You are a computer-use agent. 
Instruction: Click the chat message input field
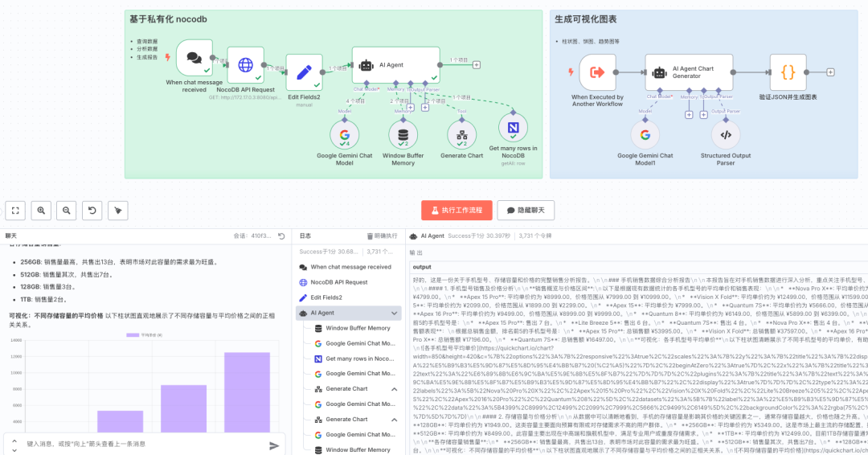pyautogui.click(x=144, y=444)
